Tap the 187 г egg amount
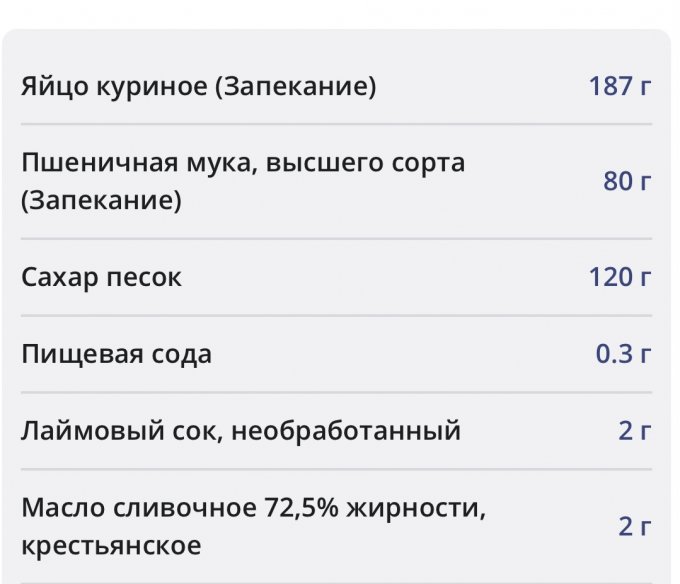The width and height of the screenshot is (680, 584). [x=620, y=87]
